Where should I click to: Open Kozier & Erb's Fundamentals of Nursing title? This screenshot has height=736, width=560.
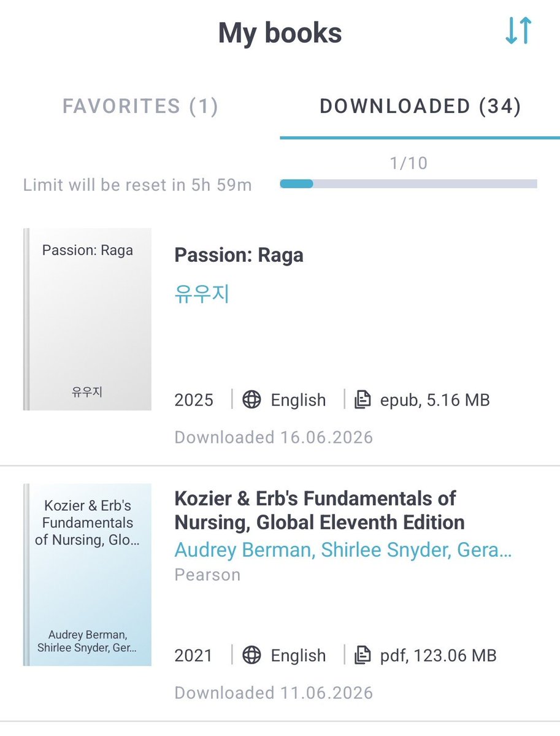pos(320,510)
